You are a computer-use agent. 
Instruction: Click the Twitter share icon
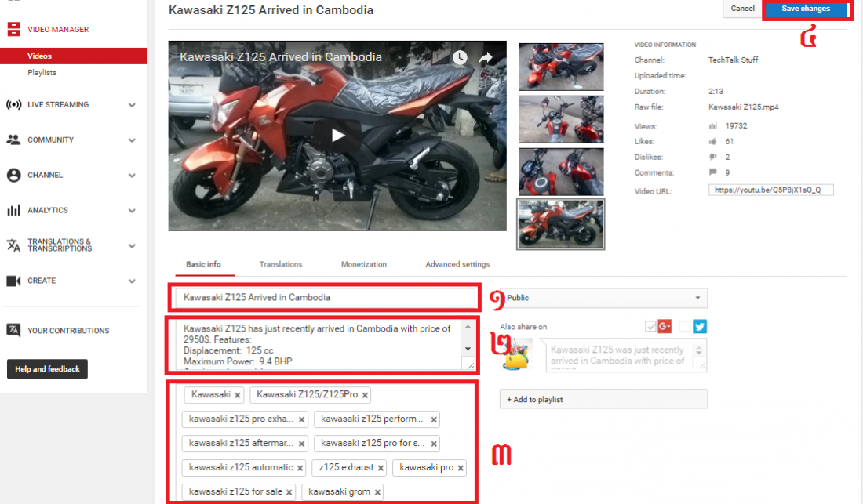(700, 327)
